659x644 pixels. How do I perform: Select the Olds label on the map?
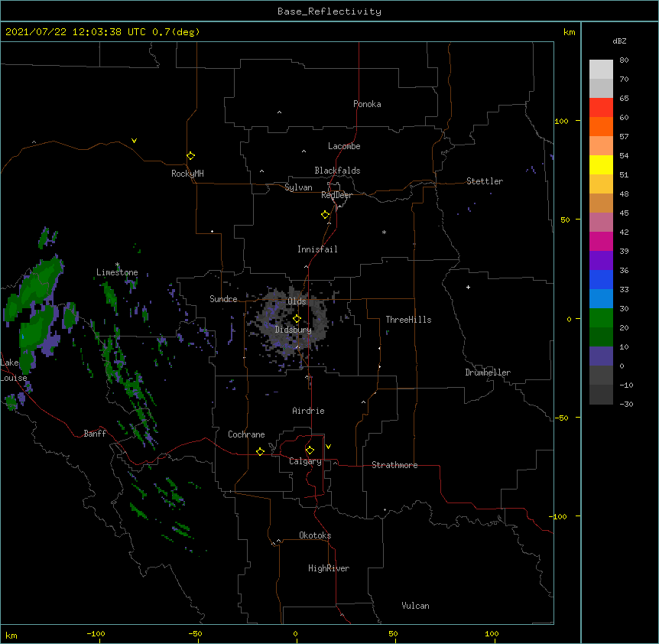297,301
